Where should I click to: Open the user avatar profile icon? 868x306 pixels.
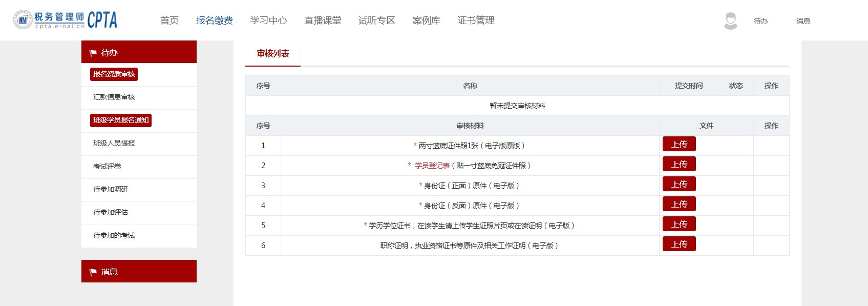pyautogui.click(x=731, y=21)
